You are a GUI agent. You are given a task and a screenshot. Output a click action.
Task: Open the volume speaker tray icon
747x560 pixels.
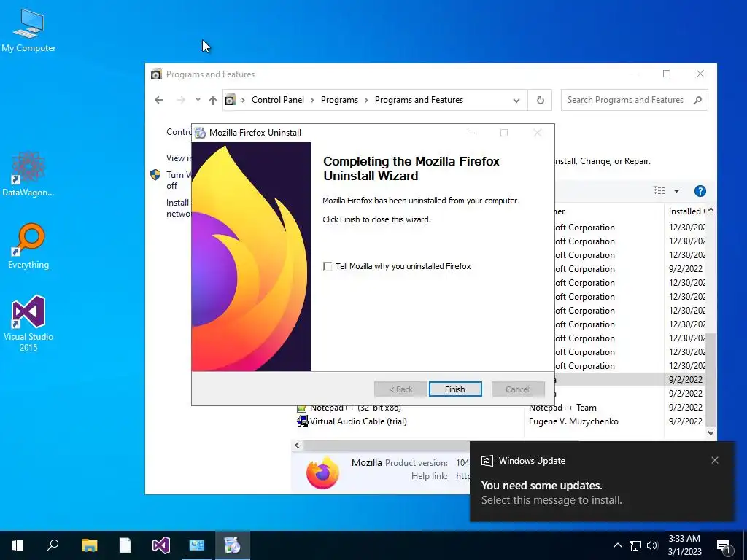click(652, 545)
